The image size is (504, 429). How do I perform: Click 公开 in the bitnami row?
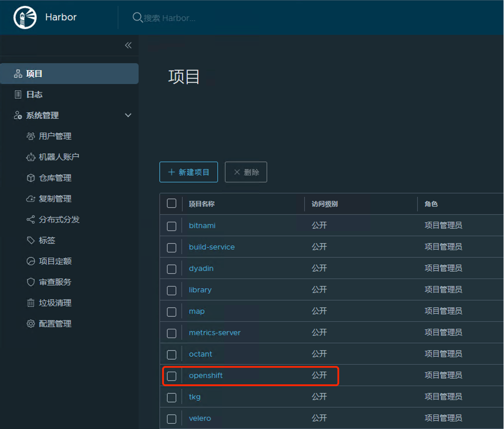319,225
